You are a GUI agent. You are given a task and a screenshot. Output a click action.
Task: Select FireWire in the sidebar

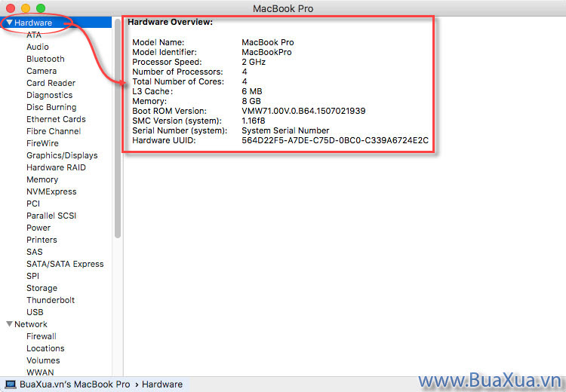click(42, 143)
